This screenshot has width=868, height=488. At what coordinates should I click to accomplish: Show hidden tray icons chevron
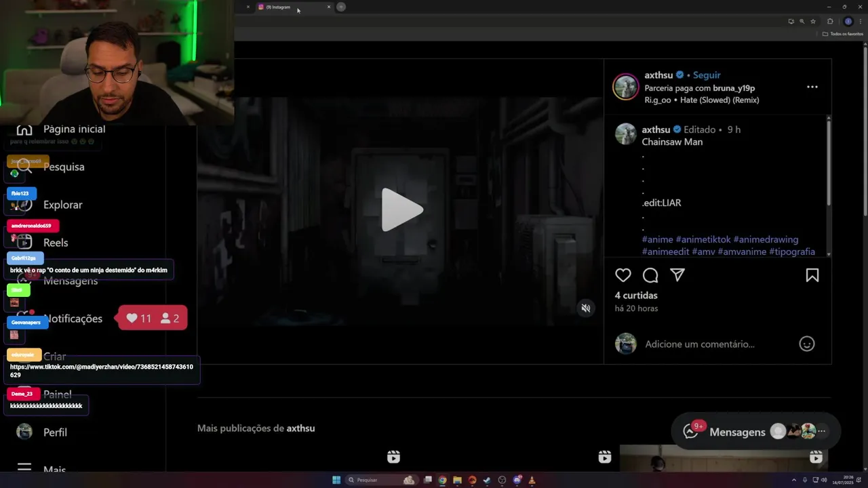pos(795,480)
